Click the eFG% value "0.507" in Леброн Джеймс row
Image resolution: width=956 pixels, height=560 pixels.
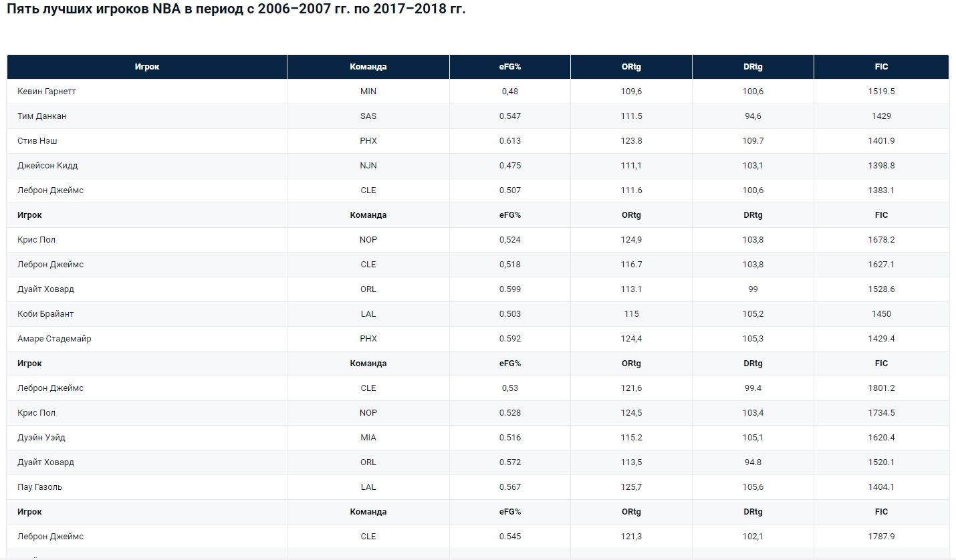click(x=510, y=190)
